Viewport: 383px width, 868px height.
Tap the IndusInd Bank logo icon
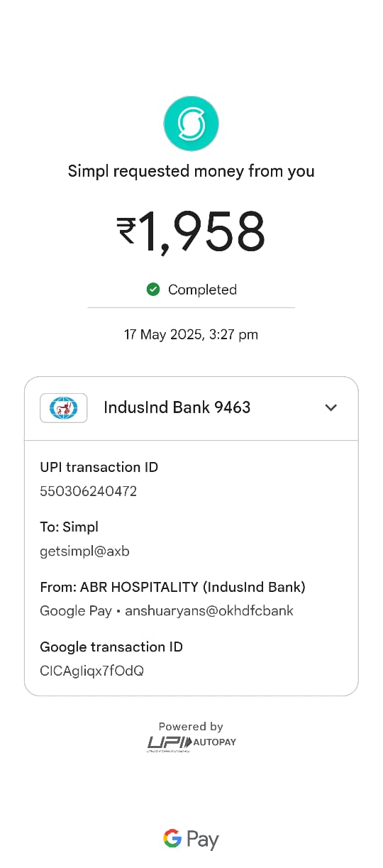pos(64,408)
